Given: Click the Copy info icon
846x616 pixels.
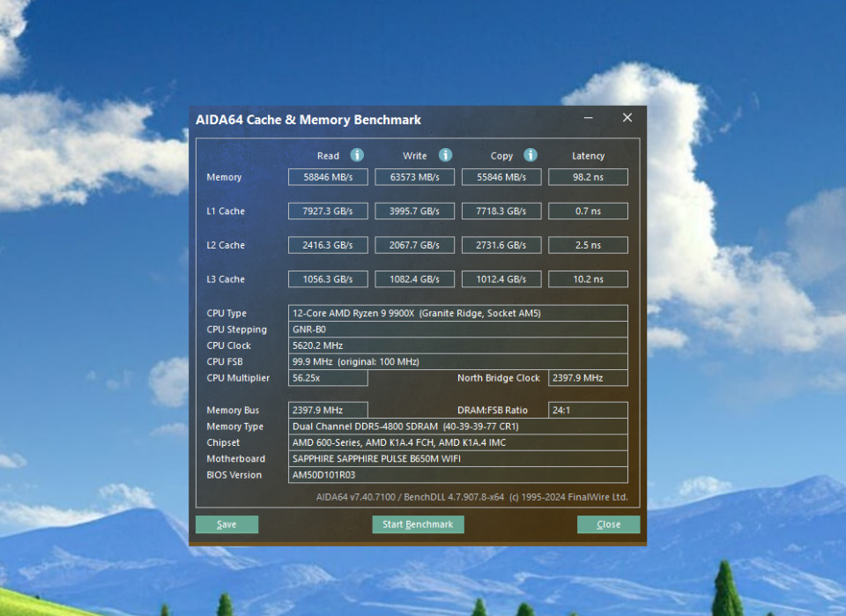Looking at the screenshot, I should pyautogui.click(x=531, y=155).
